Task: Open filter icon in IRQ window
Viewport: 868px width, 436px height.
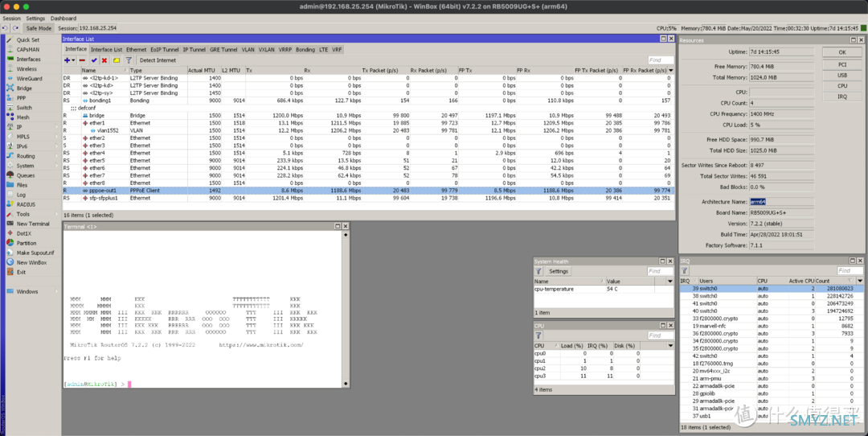Action: tap(685, 271)
